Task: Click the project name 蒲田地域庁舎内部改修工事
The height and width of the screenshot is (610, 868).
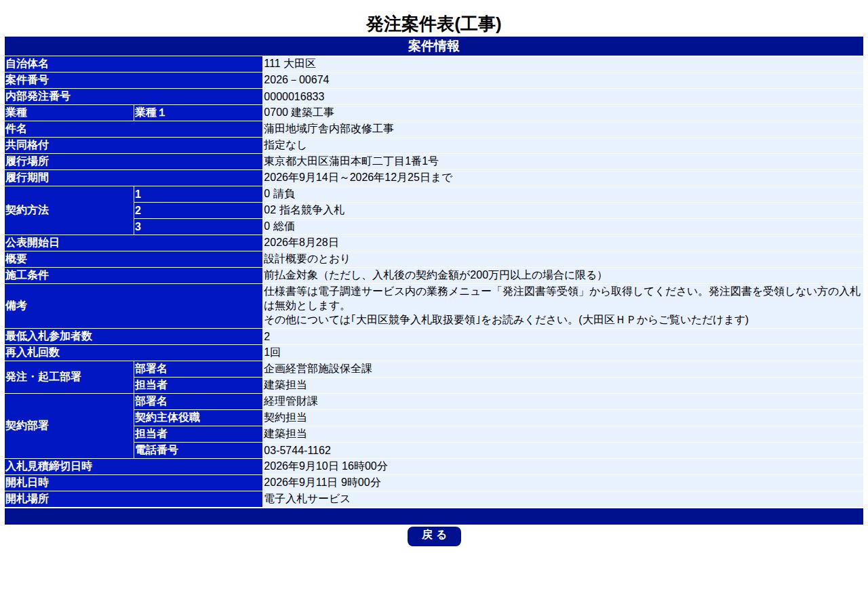Action: [x=329, y=129]
